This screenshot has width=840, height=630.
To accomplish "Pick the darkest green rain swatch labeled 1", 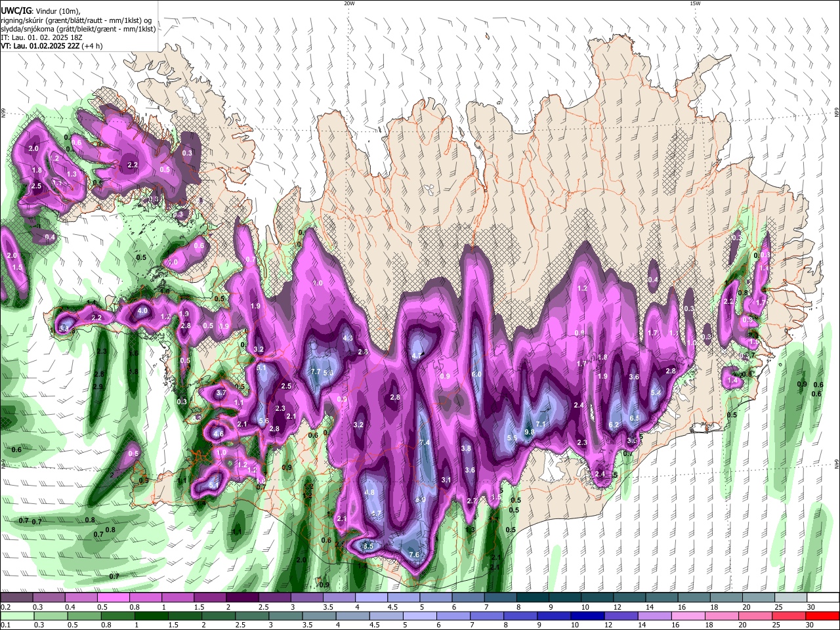I will click(x=151, y=616).
